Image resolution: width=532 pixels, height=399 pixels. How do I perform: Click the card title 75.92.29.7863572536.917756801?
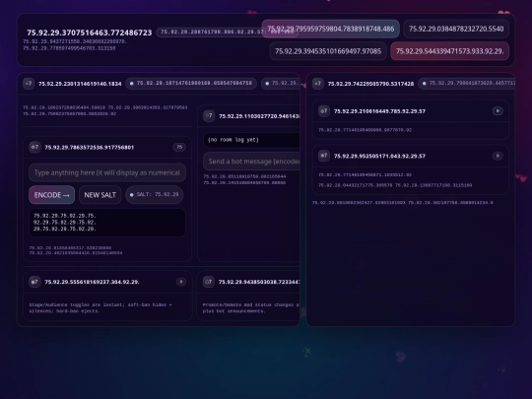[x=90, y=148]
